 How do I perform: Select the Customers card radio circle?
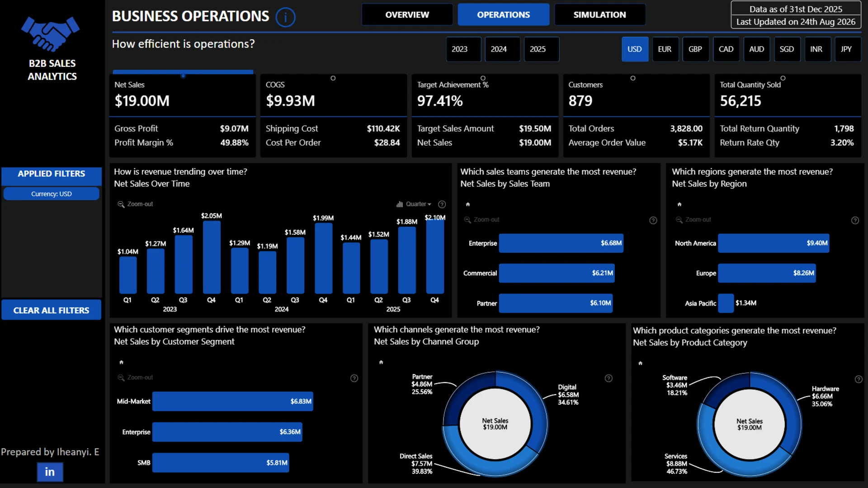pos(633,78)
